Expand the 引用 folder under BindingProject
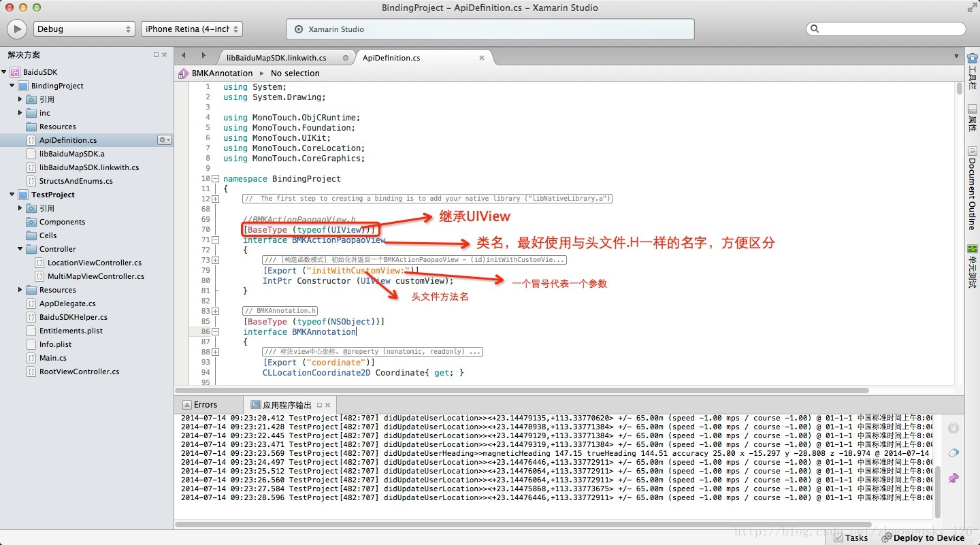This screenshot has width=980, height=545. (20, 99)
